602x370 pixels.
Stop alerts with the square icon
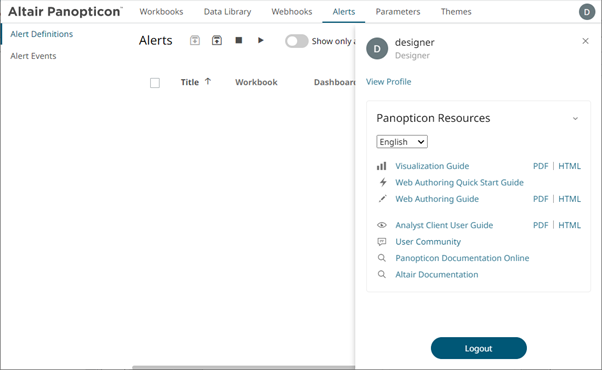coord(239,40)
